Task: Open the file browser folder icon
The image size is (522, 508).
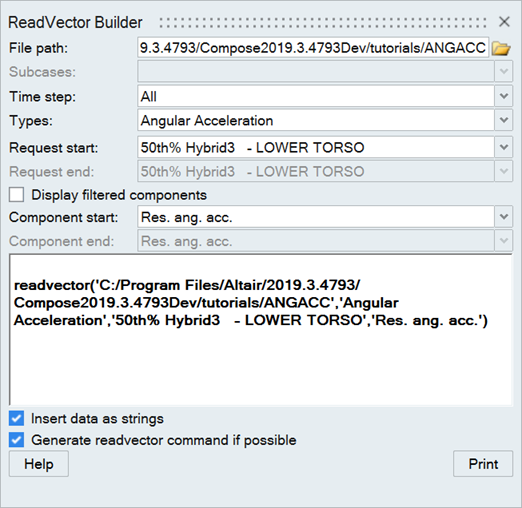Action: click(x=501, y=48)
